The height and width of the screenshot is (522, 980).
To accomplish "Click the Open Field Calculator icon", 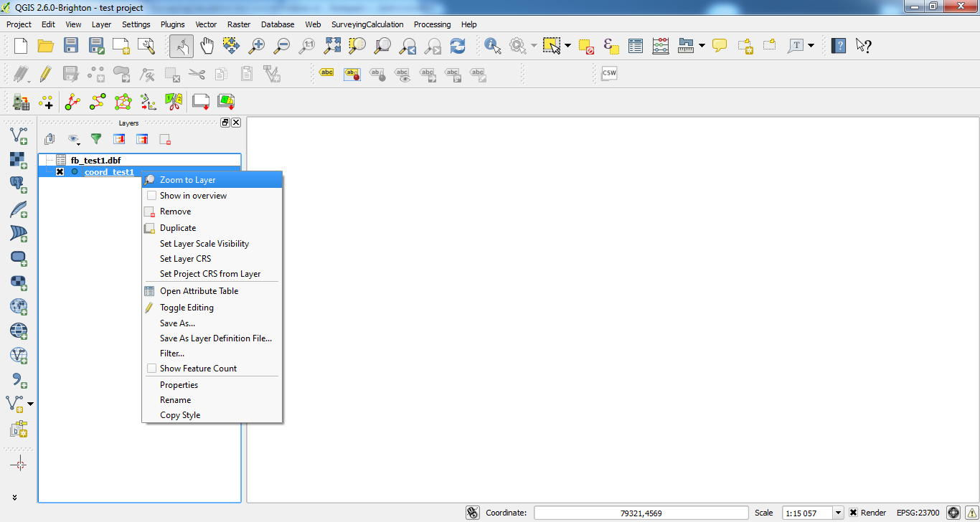I will [661, 46].
